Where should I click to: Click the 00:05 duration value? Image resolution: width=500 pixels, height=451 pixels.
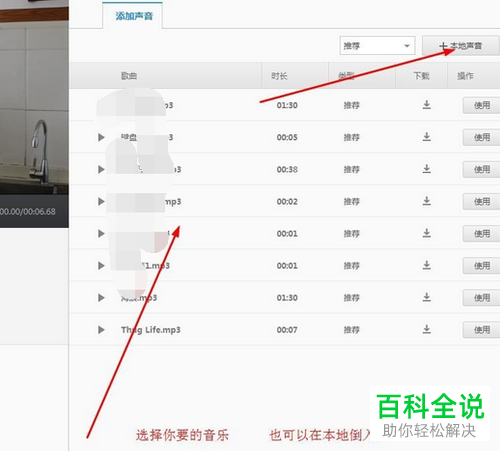[x=287, y=137]
